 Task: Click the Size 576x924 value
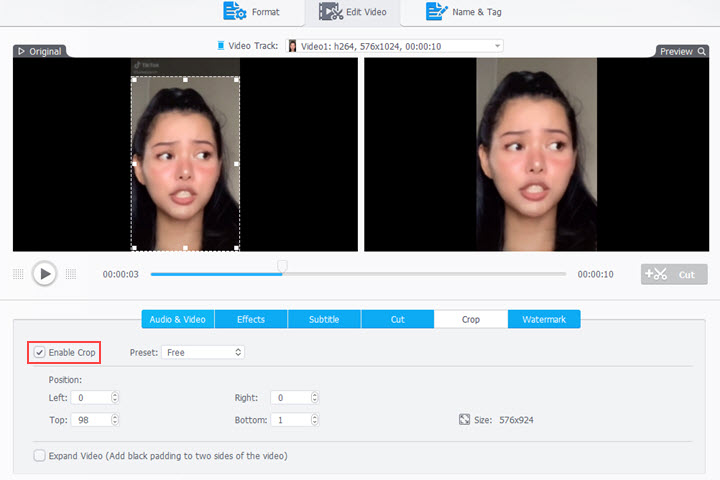(516, 420)
